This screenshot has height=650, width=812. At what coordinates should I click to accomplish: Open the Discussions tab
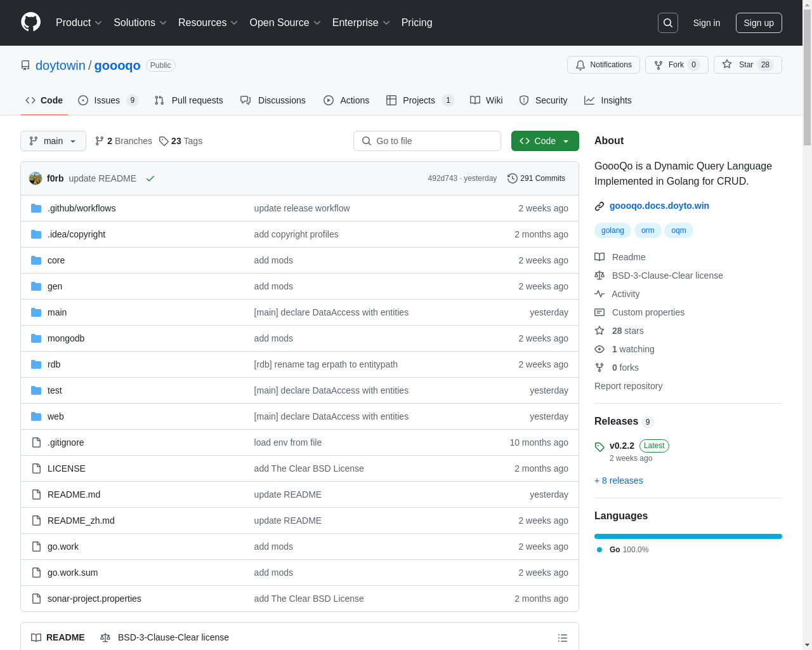click(x=273, y=100)
